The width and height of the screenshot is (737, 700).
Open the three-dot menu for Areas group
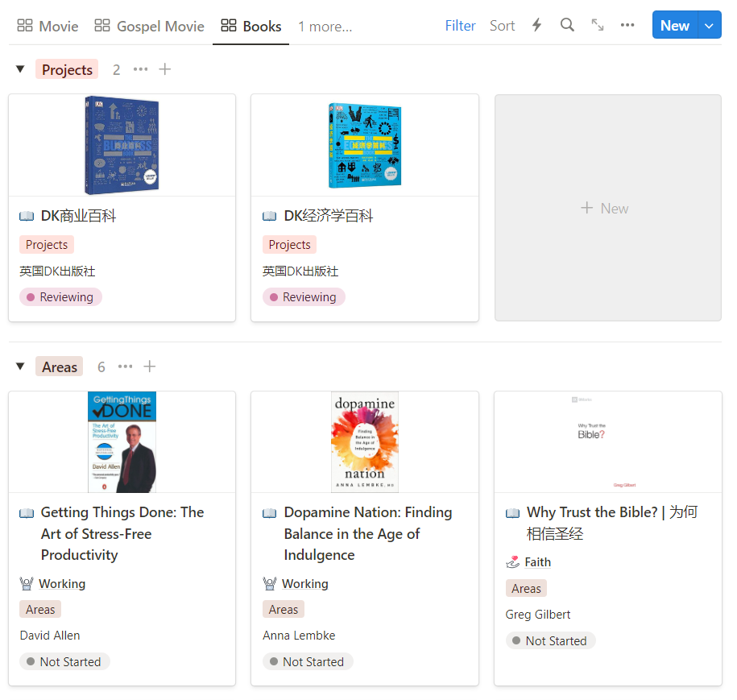126,367
